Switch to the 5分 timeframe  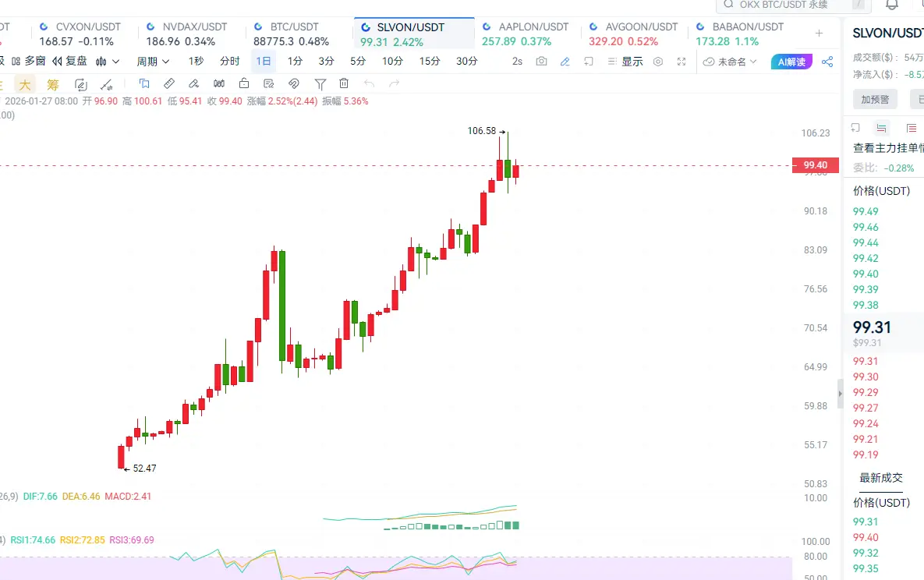(x=358, y=62)
